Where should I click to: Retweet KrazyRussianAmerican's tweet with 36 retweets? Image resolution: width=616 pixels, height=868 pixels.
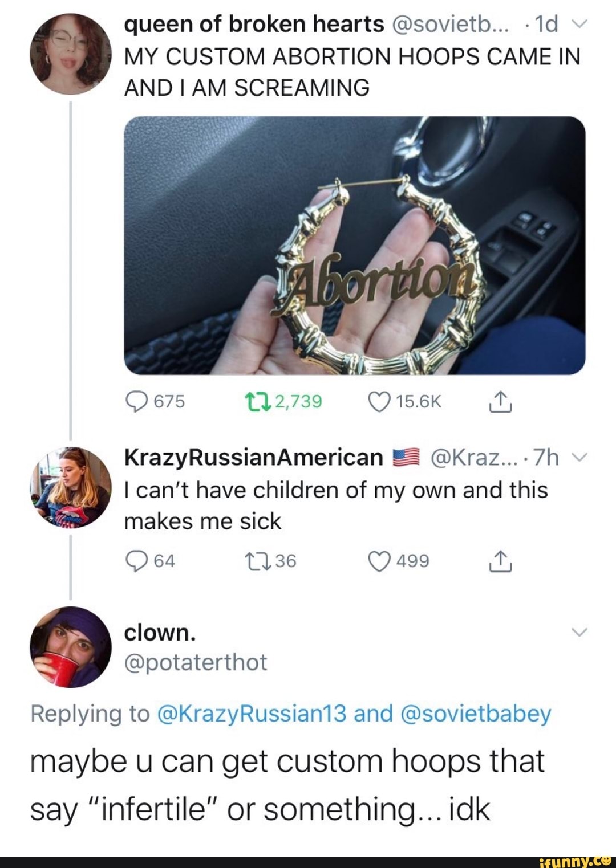(x=258, y=561)
